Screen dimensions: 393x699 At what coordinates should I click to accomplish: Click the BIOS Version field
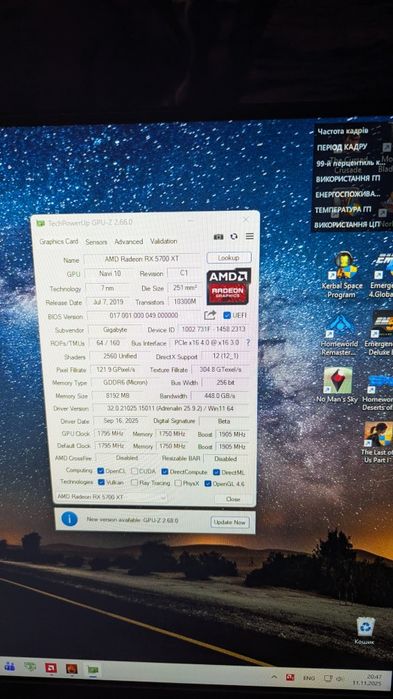point(144,316)
